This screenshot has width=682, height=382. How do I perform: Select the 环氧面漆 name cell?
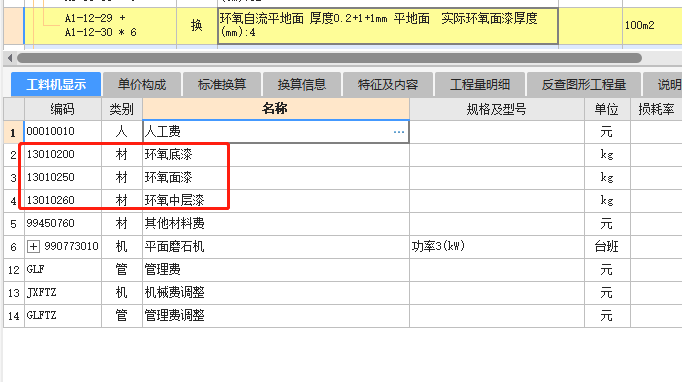[x=276, y=178]
